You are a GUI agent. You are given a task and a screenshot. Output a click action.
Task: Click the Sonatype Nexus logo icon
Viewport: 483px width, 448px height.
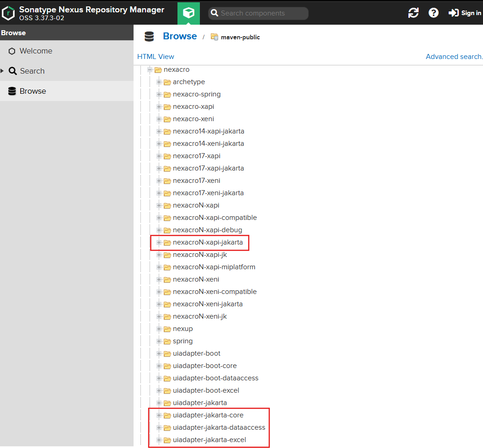[x=8, y=13]
